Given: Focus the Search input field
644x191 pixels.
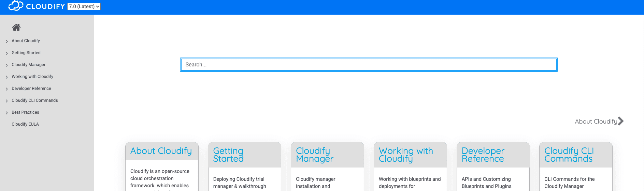Looking at the screenshot, I should [x=369, y=65].
